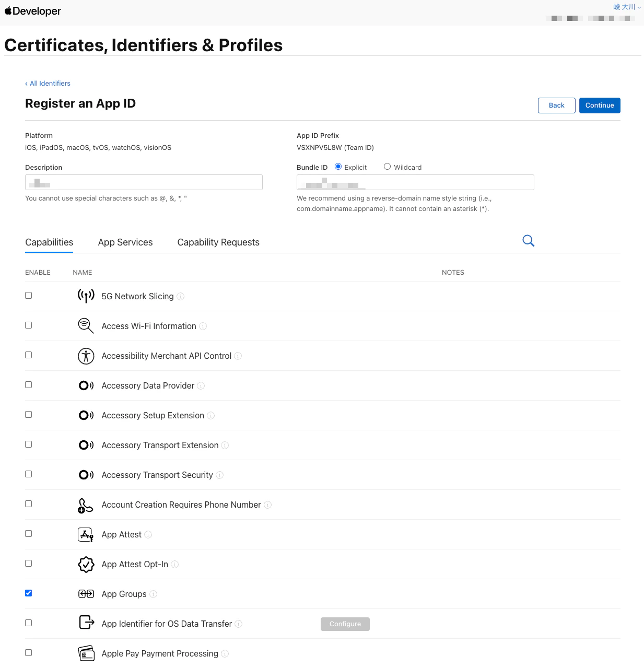Enable the Accessory Data Provider checkbox
Screen dimensions: 644x668
(x=29, y=385)
